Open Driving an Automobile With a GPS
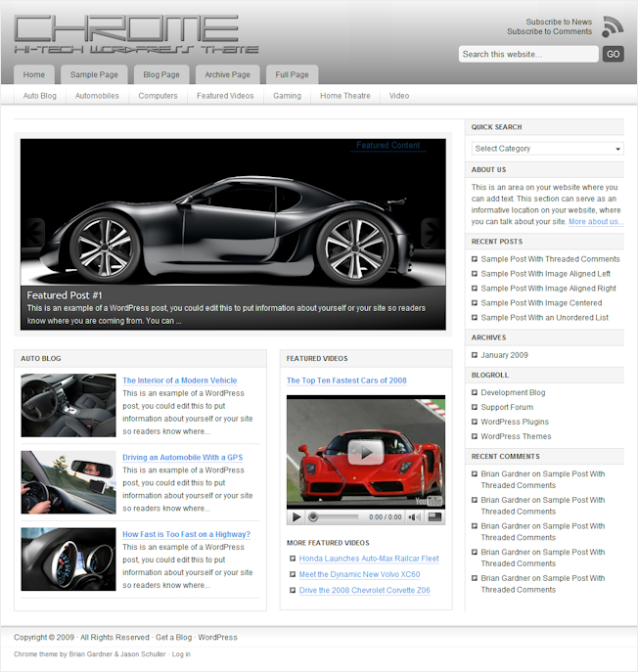This screenshot has height=672, width=638. pyautogui.click(x=182, y=457)
